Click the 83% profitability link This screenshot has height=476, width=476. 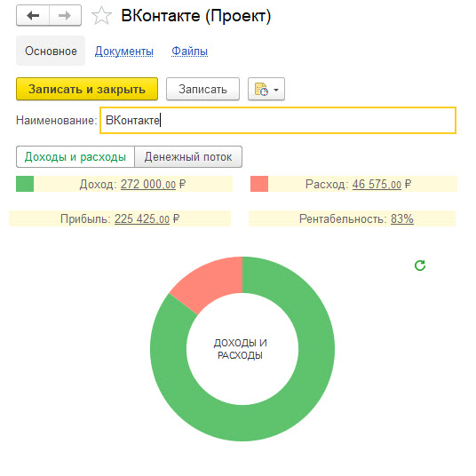pyautogui.click(x=402, y=218)
